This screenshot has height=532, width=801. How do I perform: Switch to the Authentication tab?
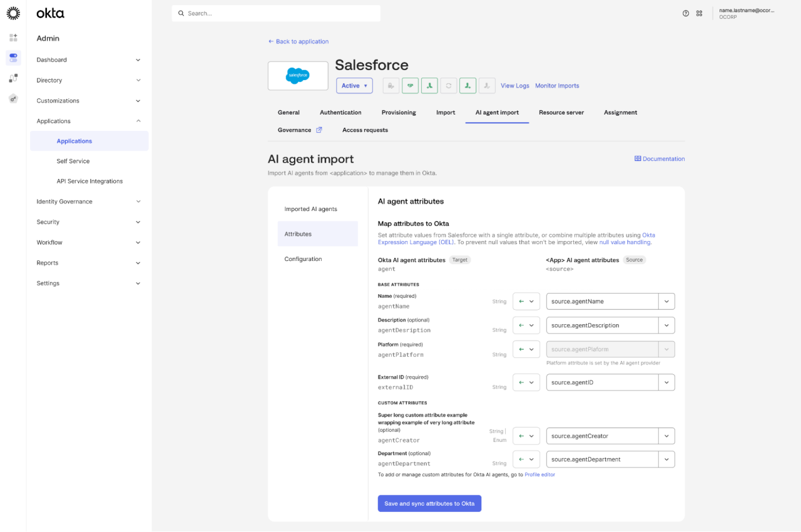click(340, 113)
